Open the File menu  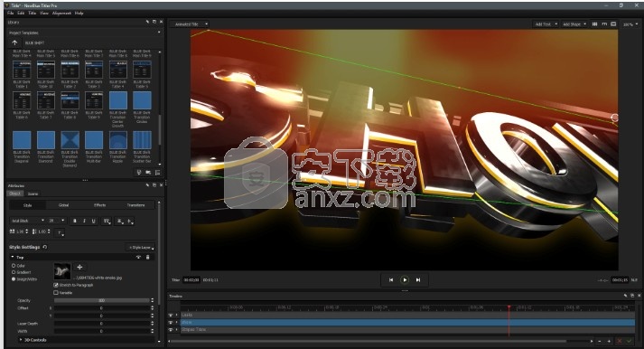coord(11,14)
